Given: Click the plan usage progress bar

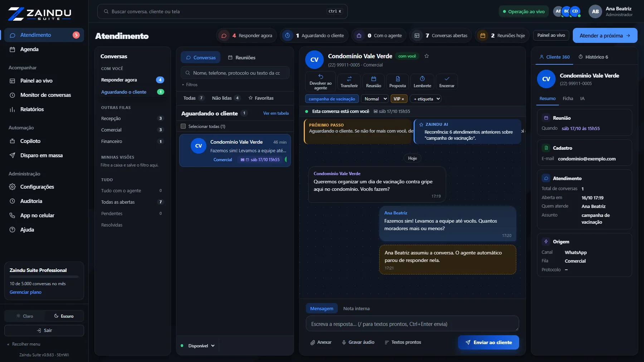Looking at the screenshot, I should 44,277.
